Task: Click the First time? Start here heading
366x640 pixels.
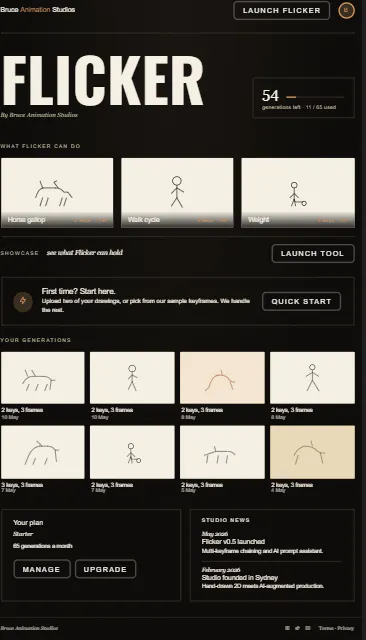Action: [78, 291]
